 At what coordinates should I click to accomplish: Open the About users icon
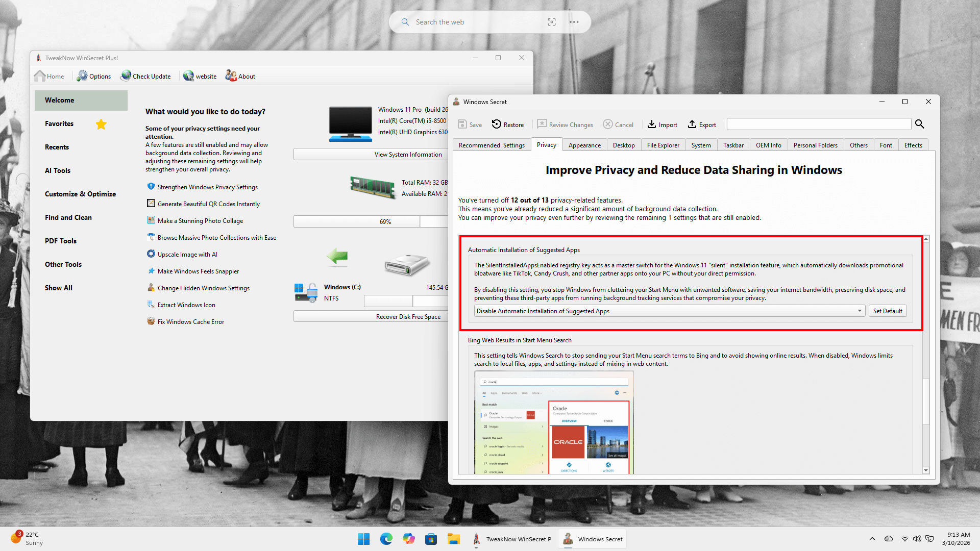click(x=231, y=76)
